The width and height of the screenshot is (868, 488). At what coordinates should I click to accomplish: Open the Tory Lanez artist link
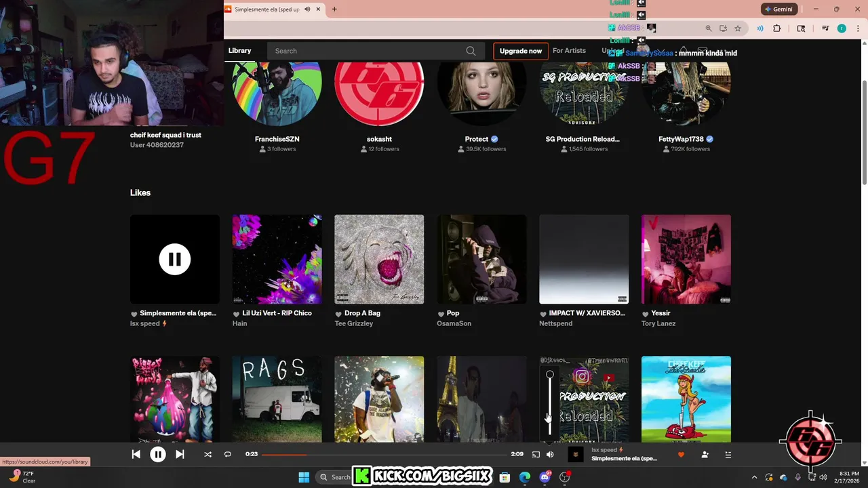(659, 323)
